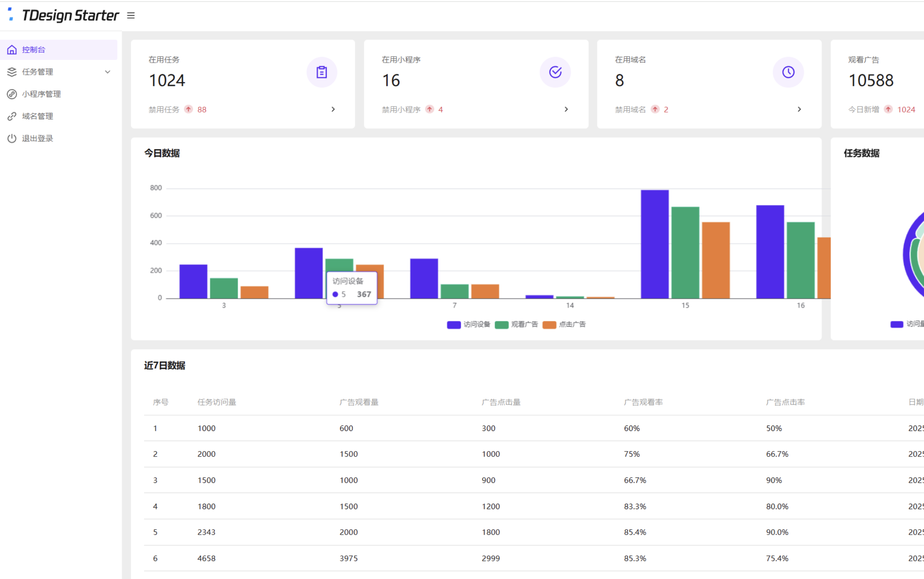Open 禁用小程序 details via right chevron

coord(566,109)
